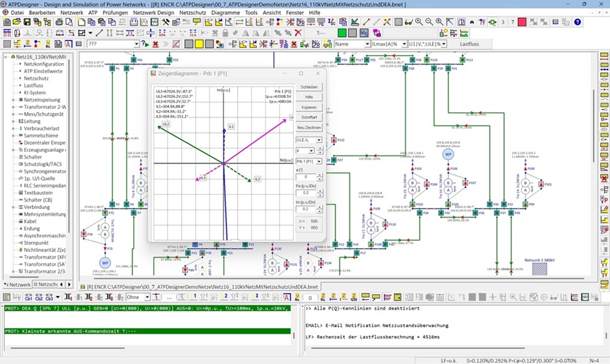Open the Netzschutz menu
This screenshot has height=364, width=610.
tap(194, 12)
